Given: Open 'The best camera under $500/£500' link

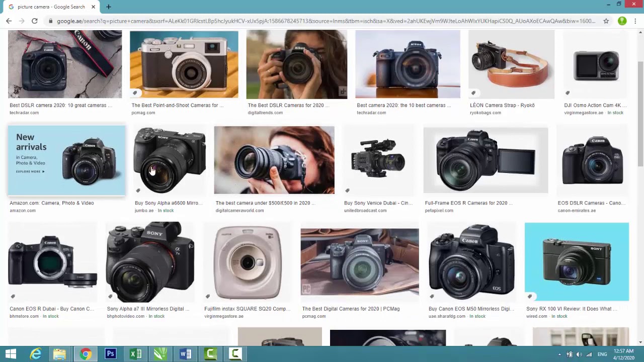Looking at the screenshot, I should 265,203.
